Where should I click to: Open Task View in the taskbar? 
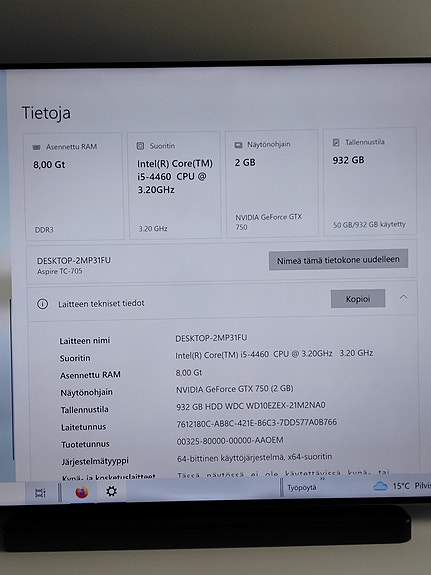(40, 493)
